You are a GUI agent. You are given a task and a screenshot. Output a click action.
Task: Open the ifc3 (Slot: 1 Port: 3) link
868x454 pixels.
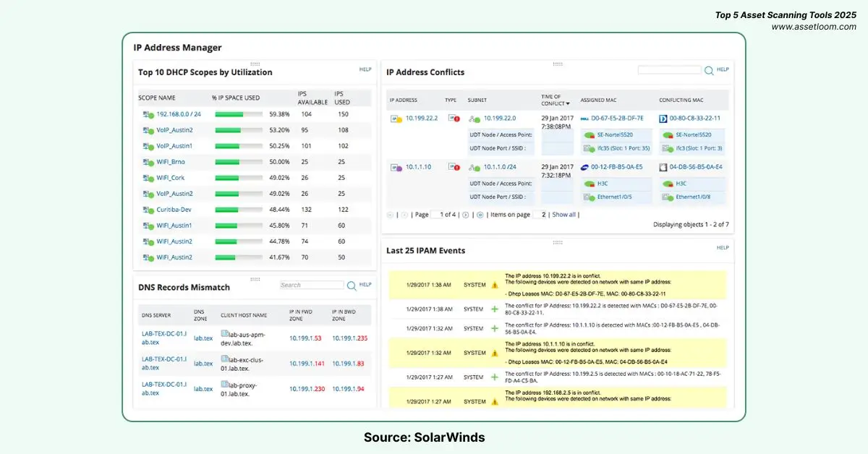pos(699,148)
